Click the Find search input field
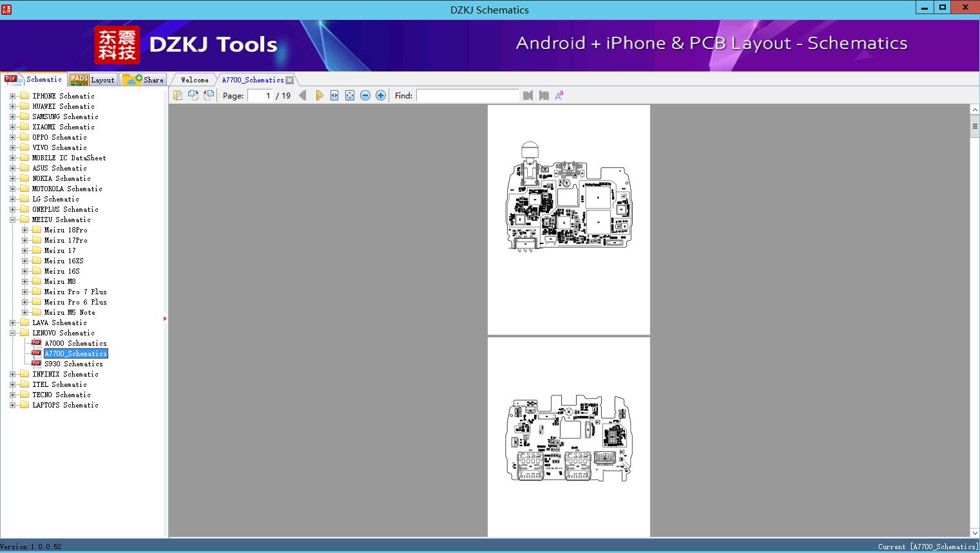This screenshot has height=553, width=980. tap(468, 95)
